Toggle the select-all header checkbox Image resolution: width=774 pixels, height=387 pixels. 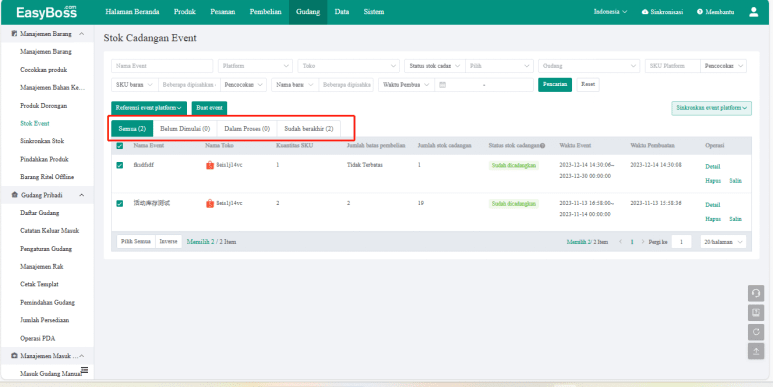119,146
